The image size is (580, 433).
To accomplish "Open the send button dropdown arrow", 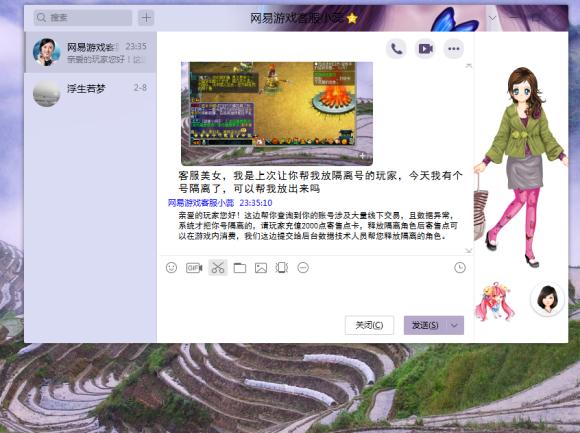I will (454, 325).
